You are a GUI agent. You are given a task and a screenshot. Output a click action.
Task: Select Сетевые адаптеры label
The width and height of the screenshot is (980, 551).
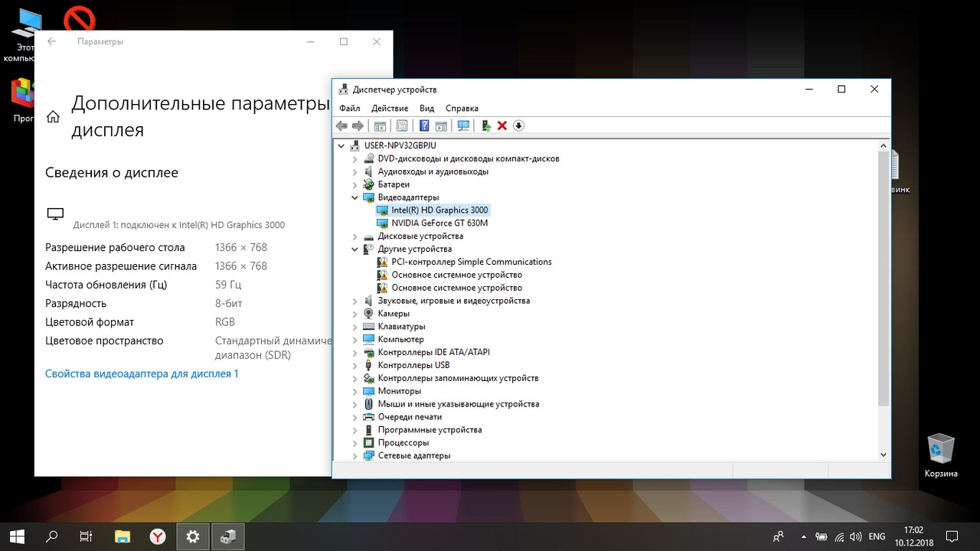coord(414,455)
